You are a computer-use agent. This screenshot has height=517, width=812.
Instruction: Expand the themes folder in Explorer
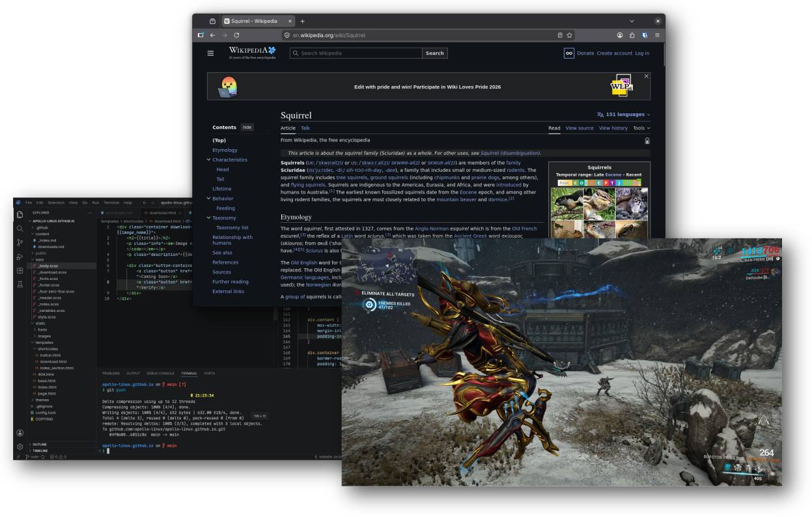41,400
